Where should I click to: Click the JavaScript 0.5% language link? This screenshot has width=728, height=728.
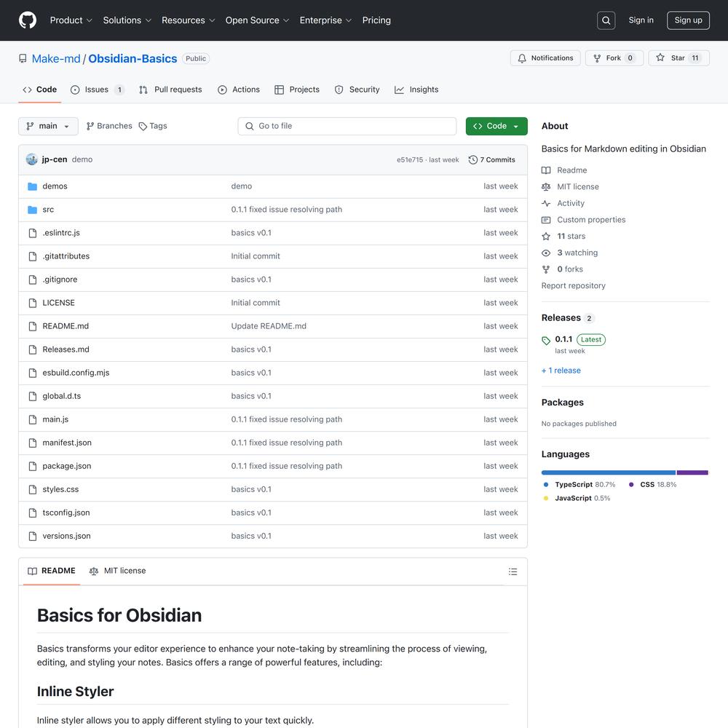pos(577,498)
